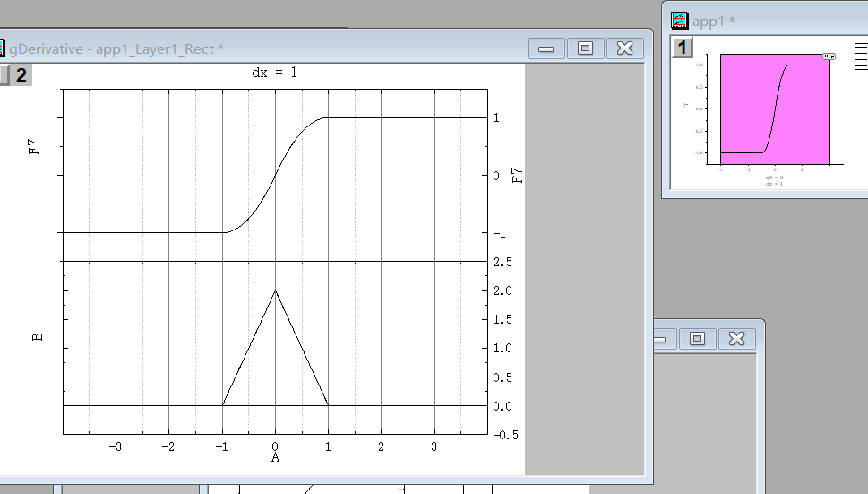Click the 1.5 tick label on right axis
Screen dimensions: 868x494
503,319
